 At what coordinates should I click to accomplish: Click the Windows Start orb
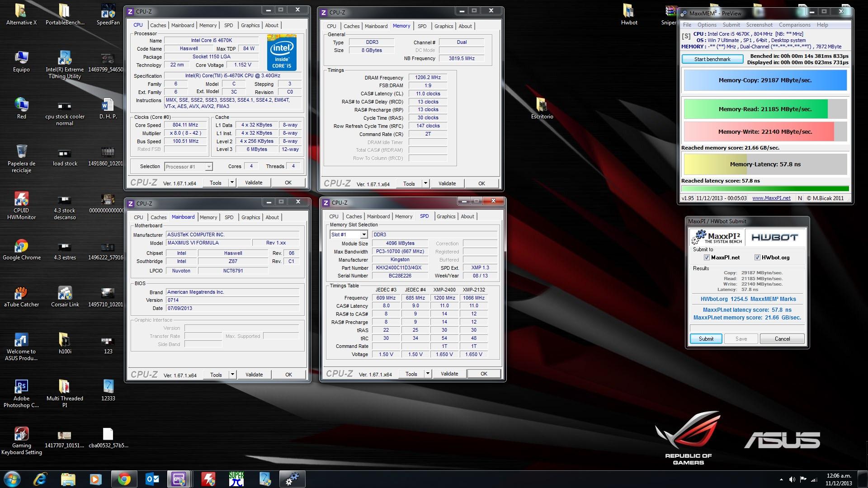pos(12,479)
